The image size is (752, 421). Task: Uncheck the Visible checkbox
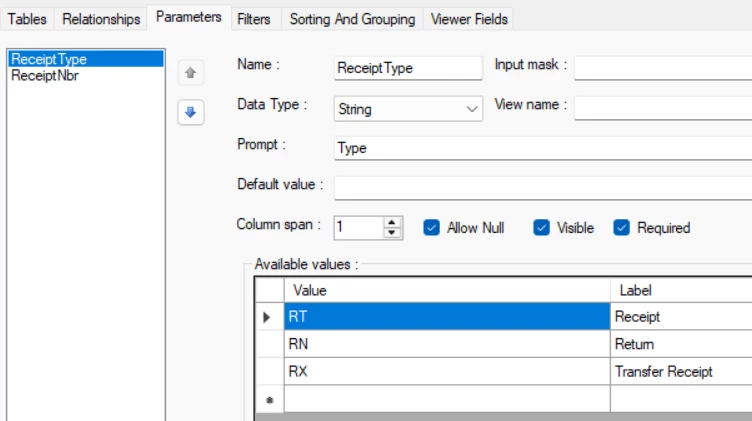542,228
